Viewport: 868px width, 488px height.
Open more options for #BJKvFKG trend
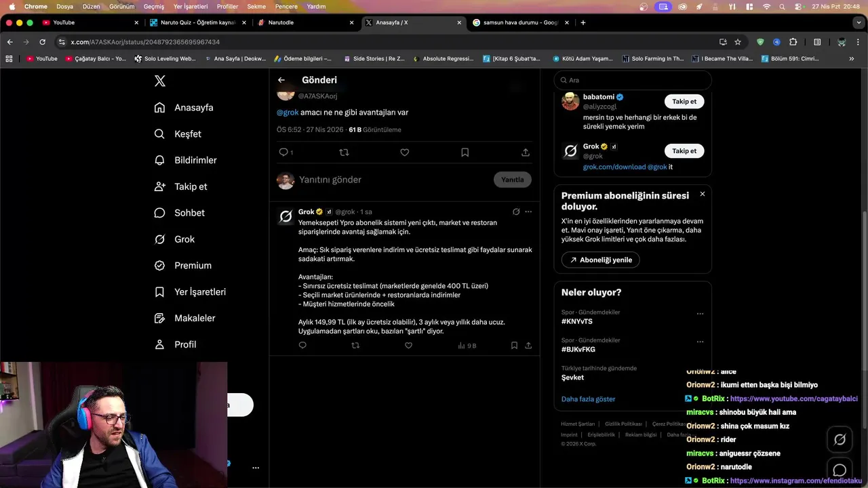pyautogui.click(x=701, y=342)
